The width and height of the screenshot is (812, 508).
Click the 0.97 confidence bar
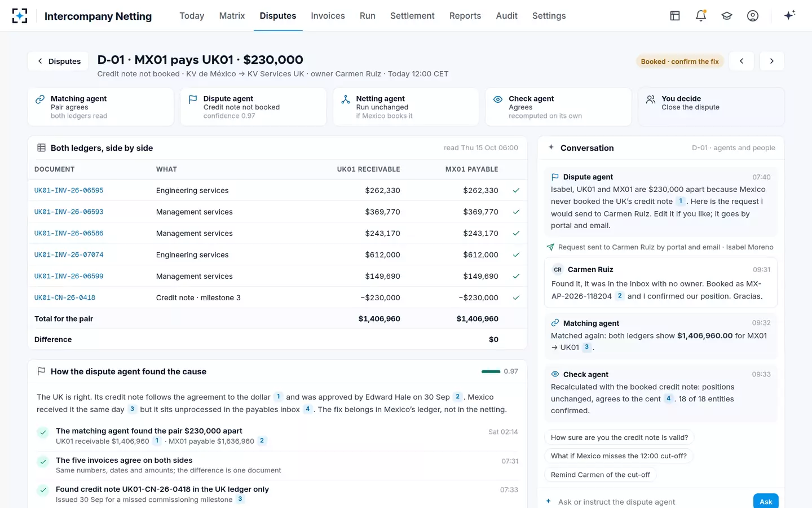click(491, 371)
